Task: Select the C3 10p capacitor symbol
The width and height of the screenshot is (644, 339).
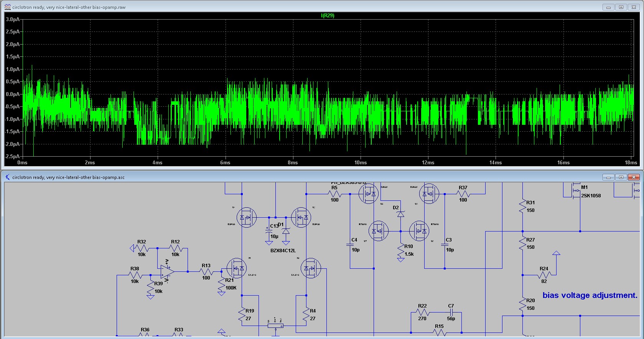Action: [445, 244]
